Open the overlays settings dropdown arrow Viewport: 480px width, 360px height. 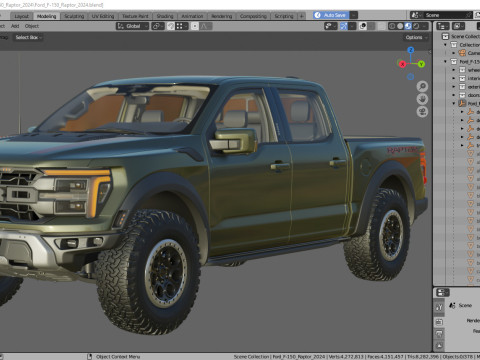coord(371,26)
